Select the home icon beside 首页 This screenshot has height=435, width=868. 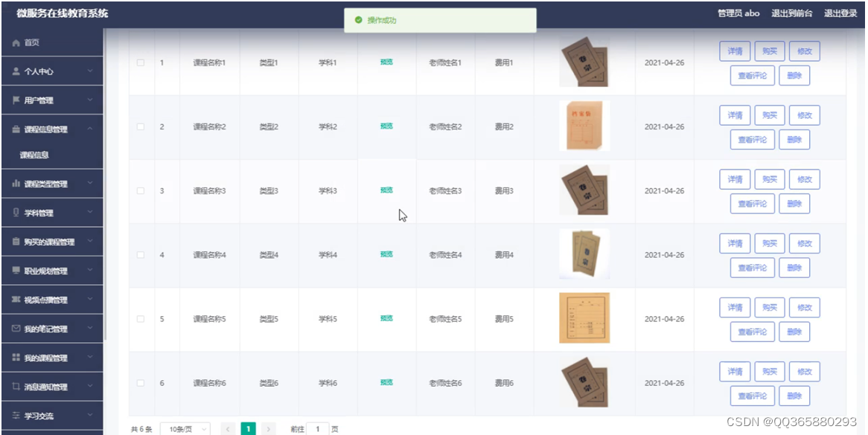click(15, 42)
